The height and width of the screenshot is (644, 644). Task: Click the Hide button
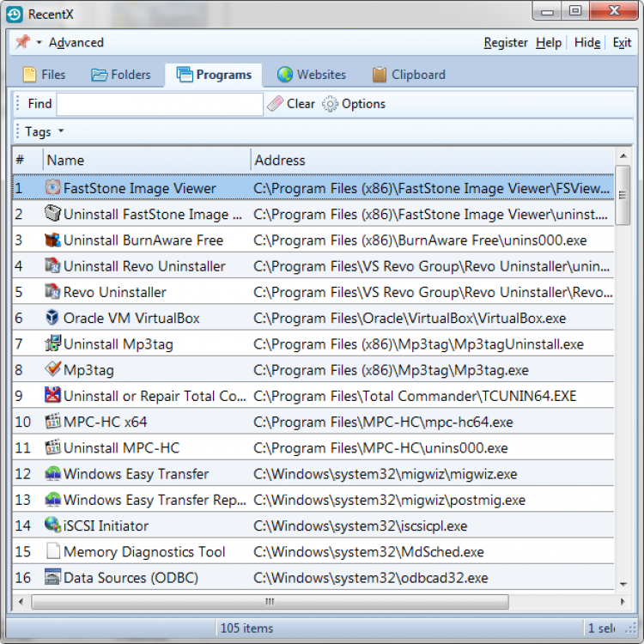coord(587,42)
